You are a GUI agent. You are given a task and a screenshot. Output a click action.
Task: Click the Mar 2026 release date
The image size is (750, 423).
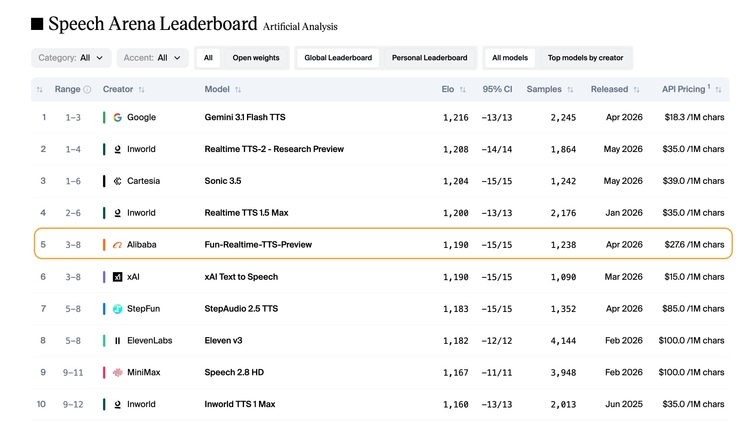(623, 277)
